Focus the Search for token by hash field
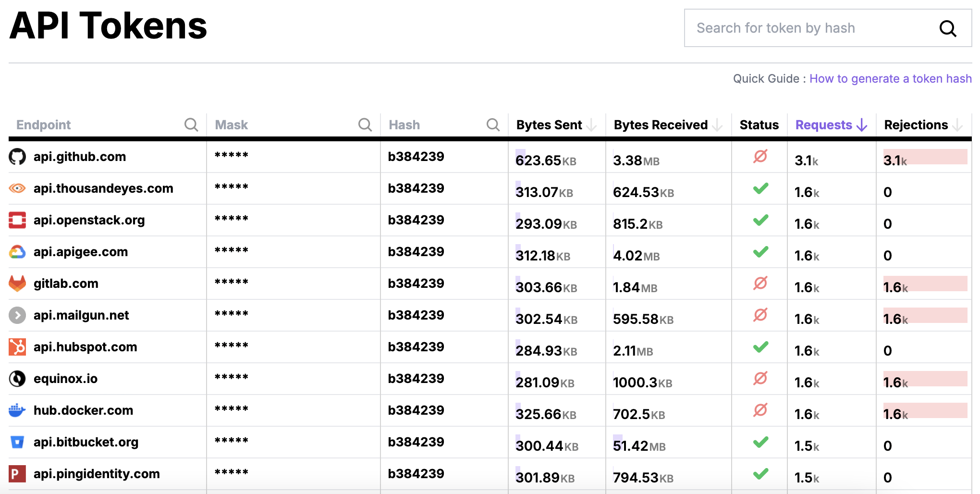 tap(807, 28)
